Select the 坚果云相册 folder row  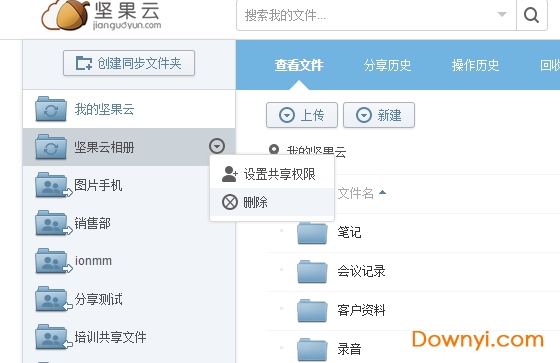[129, 147]
